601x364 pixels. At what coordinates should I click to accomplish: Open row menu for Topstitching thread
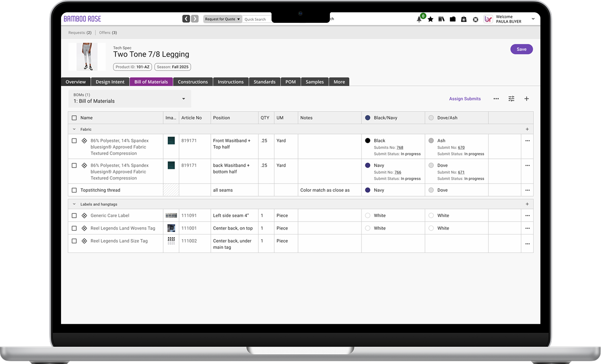tap(528, 191)
